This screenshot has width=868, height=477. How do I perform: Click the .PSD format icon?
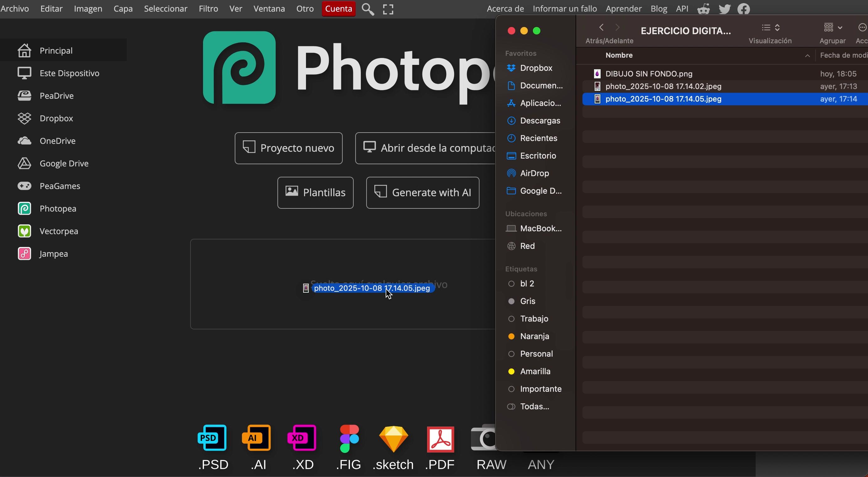212,438
